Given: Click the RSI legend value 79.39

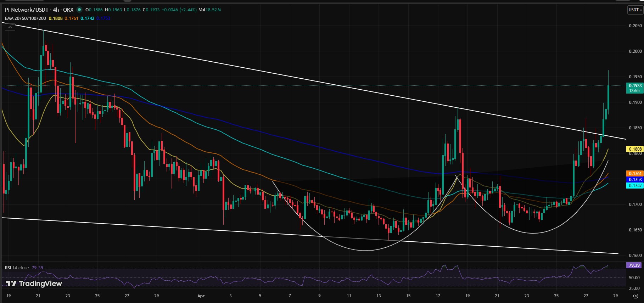Looking at the screenshot, I should point(37,268).
